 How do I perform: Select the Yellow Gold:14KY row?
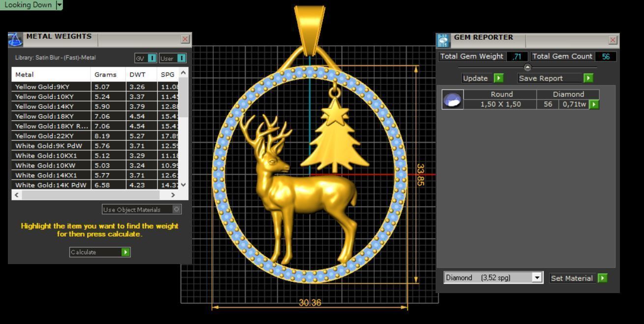95,107
